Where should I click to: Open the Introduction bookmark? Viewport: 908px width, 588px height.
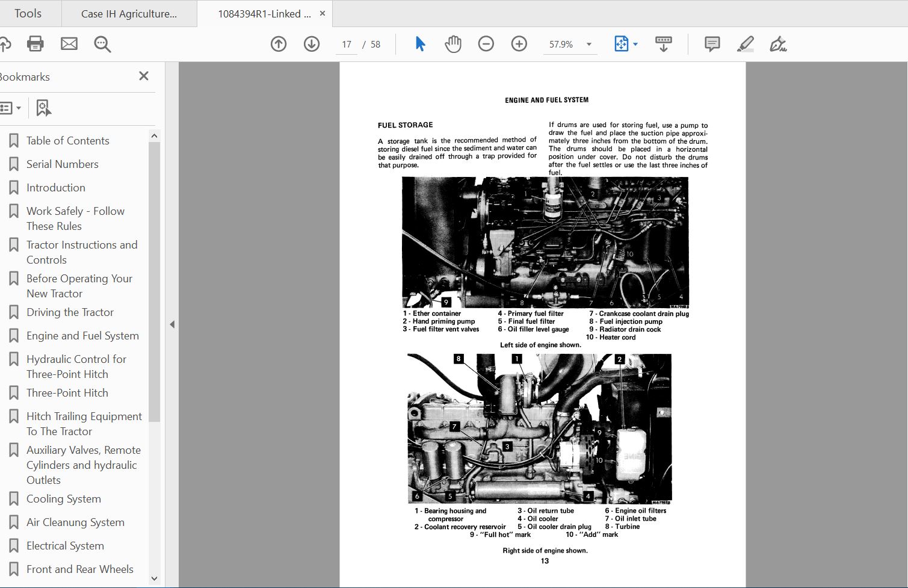coord(56,188)
